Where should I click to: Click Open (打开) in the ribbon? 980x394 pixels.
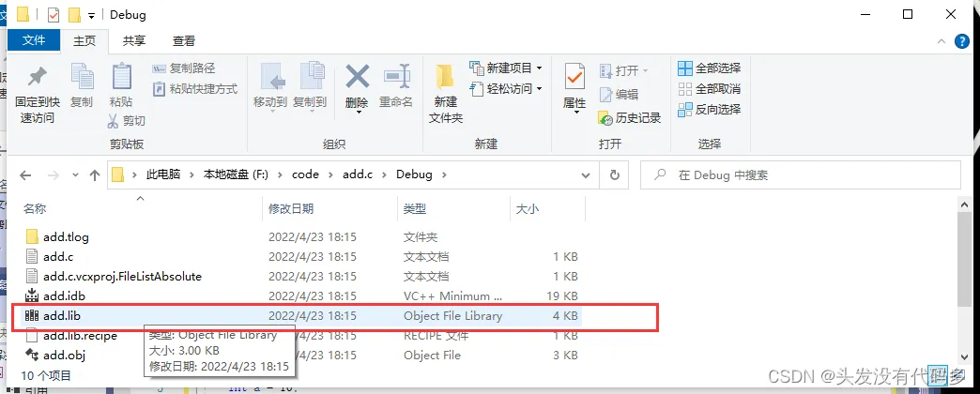623,70
